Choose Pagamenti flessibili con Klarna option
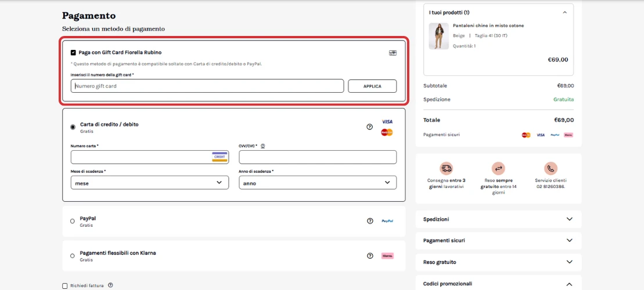 click(x=73, y=256)
